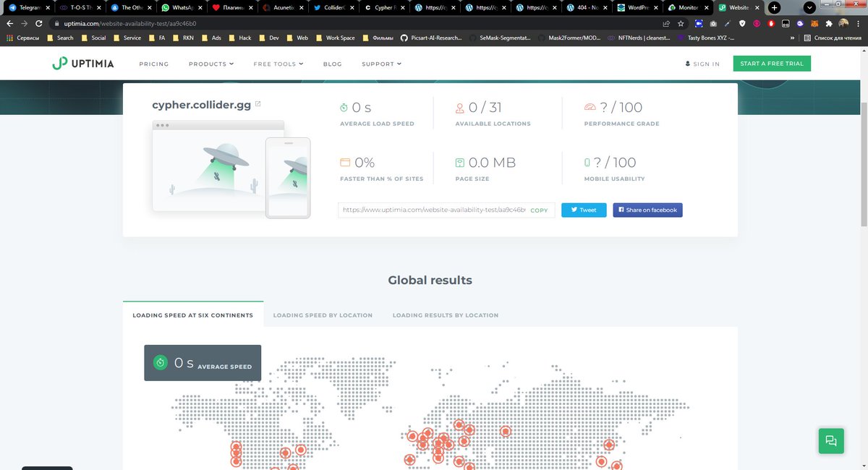The width and height of the screenshot is (868, 470).
Task: Open the red ad blocker extension
Action: (771, 23)
